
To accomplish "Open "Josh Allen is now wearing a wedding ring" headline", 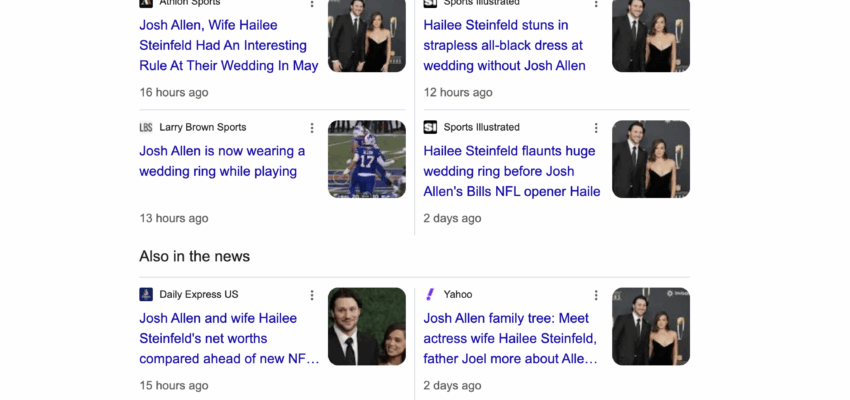I will (x=222, y=161).
